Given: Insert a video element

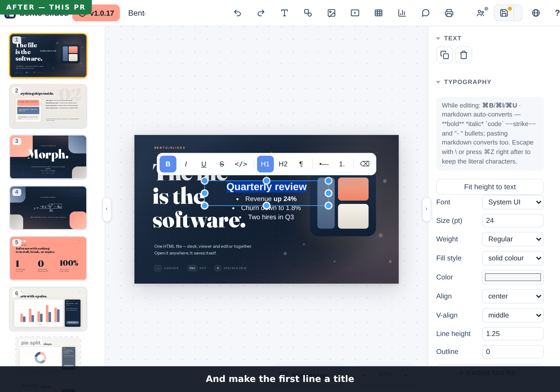Looking at the screenshot, I should (x=355, y=13).
